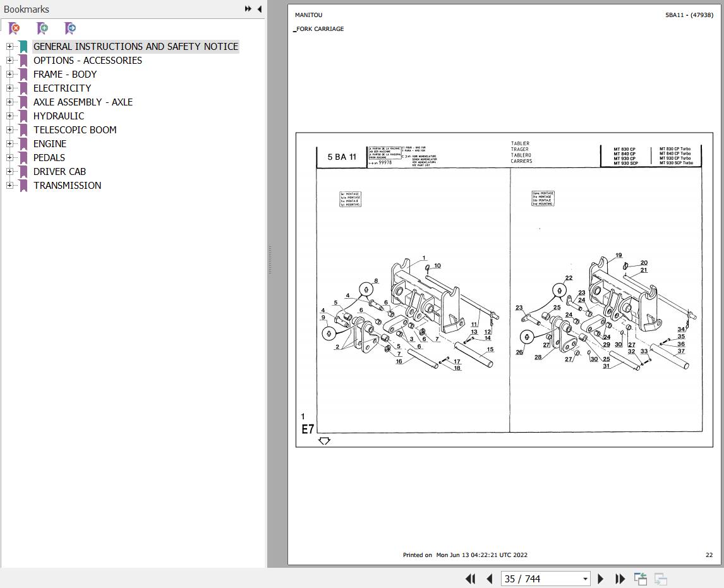Expand the ENGINE bookmark node
The image size is (724, 588).
tap(9, 143)
